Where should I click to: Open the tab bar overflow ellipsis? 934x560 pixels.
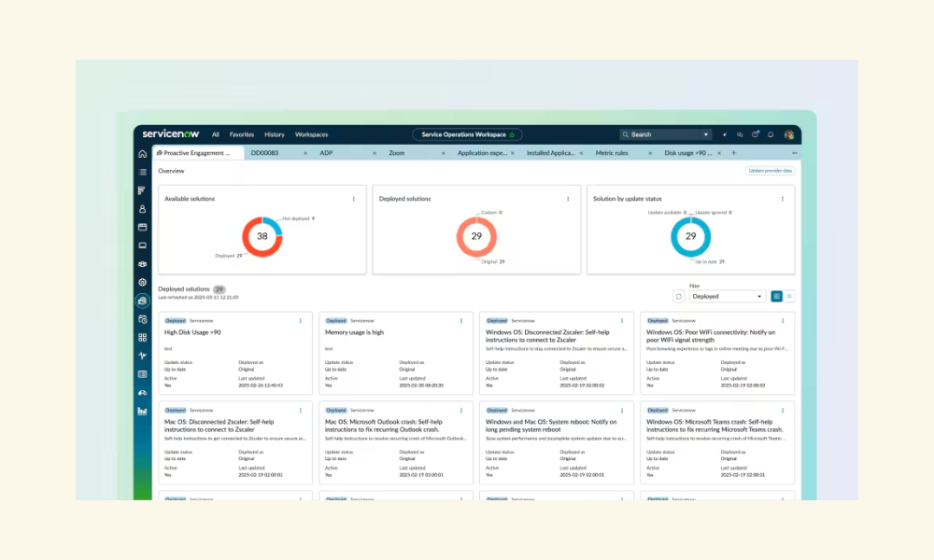pos(795,153)
